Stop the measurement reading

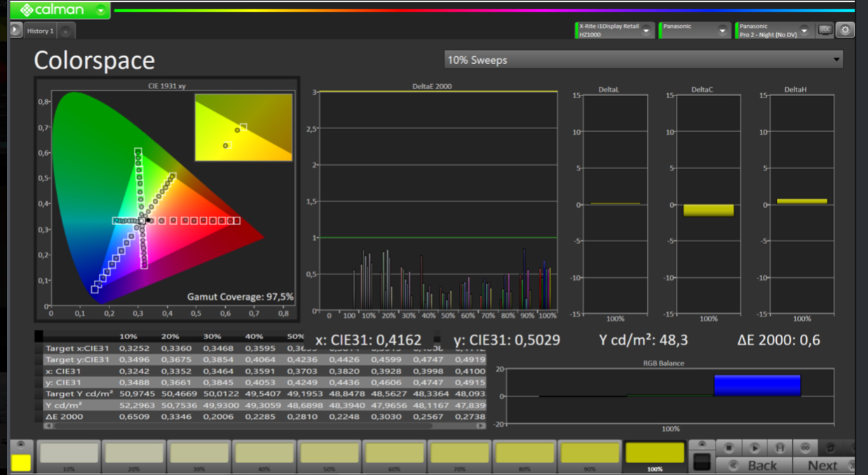point(729,447)
